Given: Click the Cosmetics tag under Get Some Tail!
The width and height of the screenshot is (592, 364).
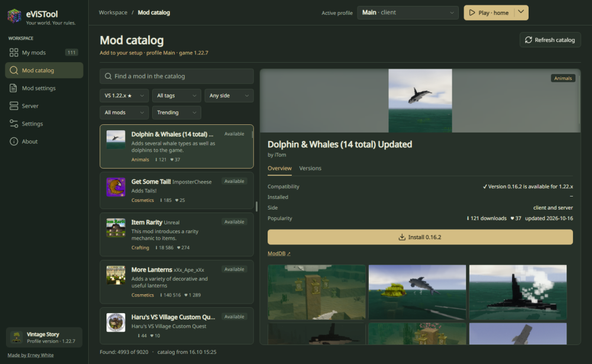Looking at the screenshot, I should click(142, 200).
